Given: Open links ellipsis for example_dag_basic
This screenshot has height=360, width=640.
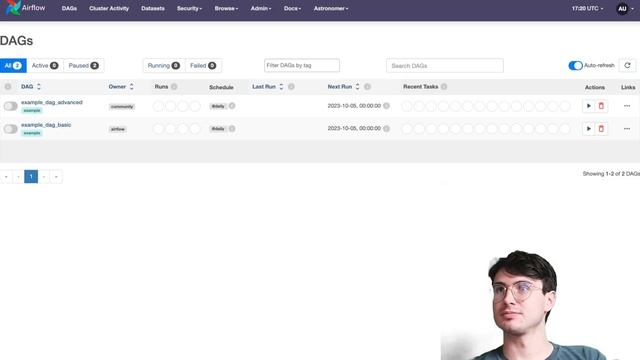Looking at the screenshot, I should [627, 129].
